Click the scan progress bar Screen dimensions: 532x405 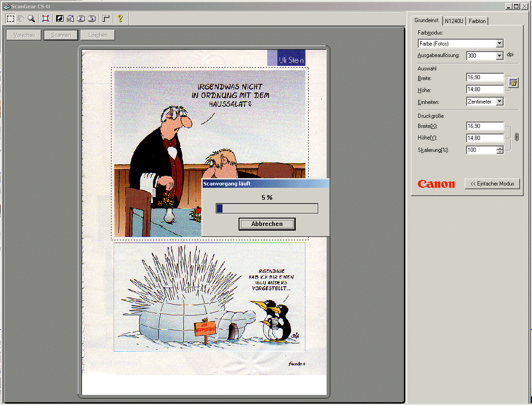pos(267,208)
